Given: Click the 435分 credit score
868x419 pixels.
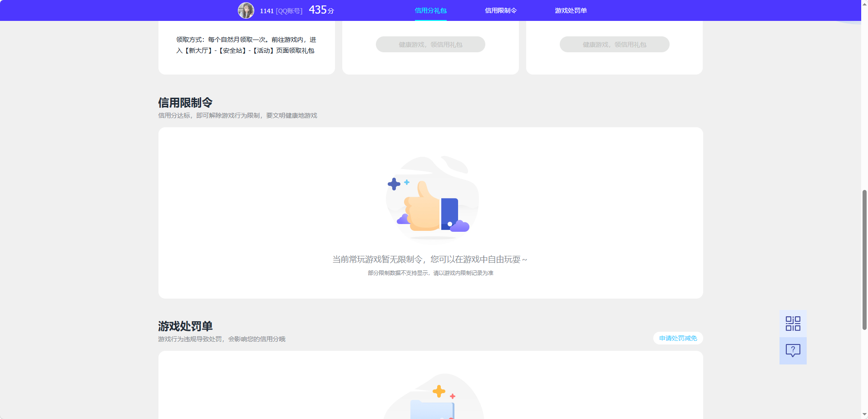Looking at the screenshot, I should 321,10.
